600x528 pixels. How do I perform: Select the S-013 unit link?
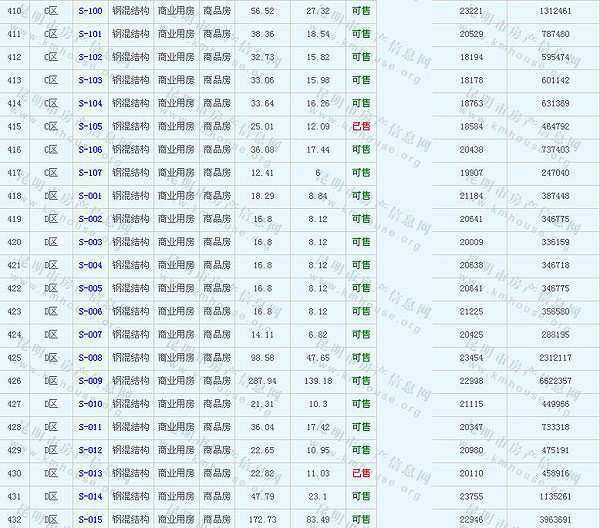tap(90, 473)
